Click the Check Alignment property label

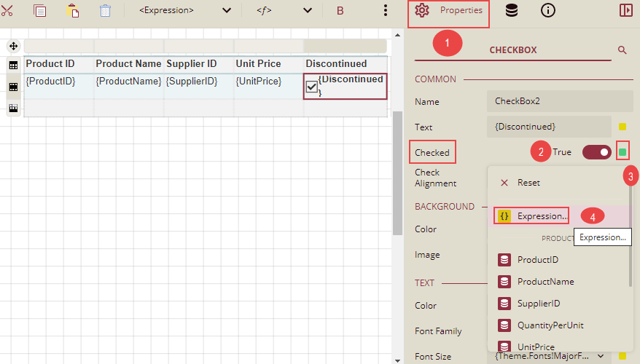point(435,178)
